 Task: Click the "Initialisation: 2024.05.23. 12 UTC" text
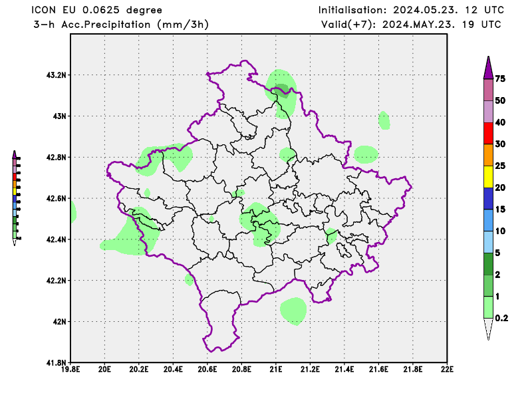coord(411,10)
